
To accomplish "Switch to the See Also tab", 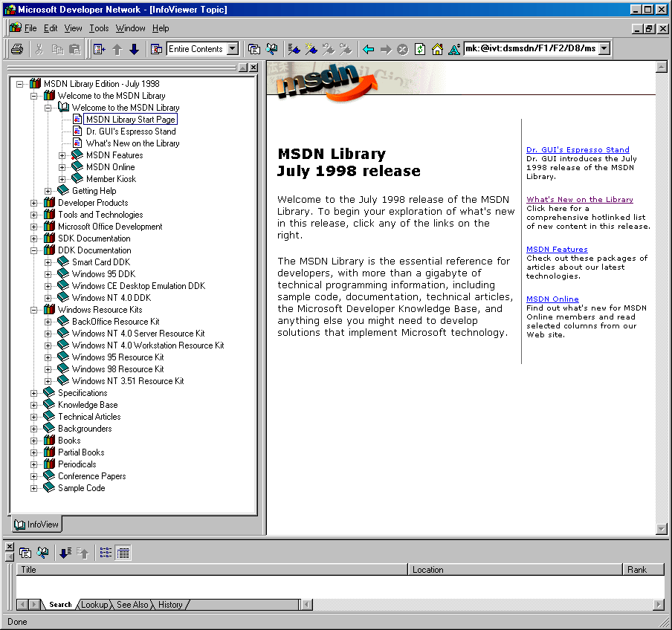I will (132, 605).
